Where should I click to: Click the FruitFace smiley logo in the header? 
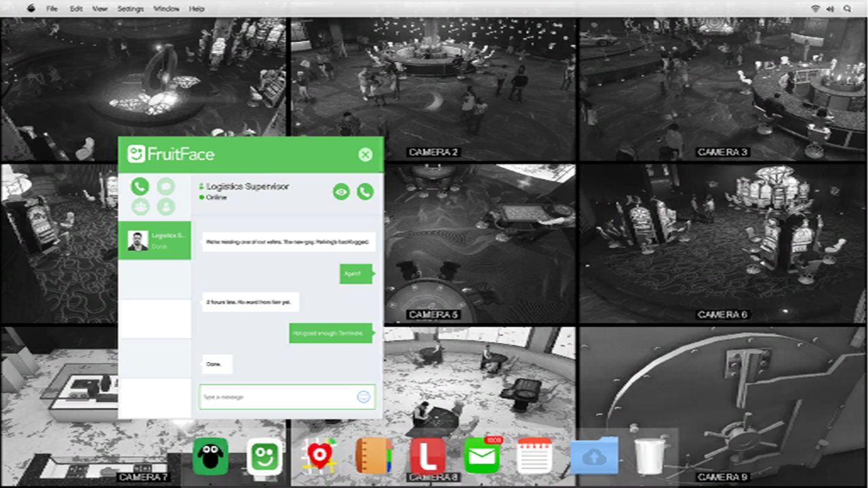click(137, 154)
